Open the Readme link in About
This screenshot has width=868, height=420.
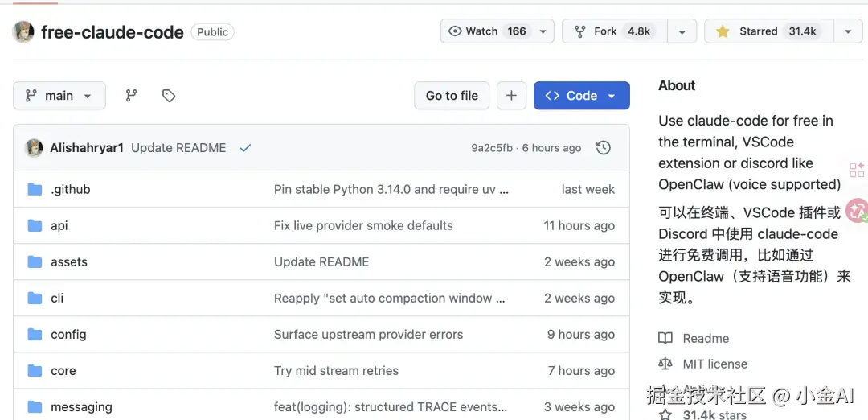(706, 338)
